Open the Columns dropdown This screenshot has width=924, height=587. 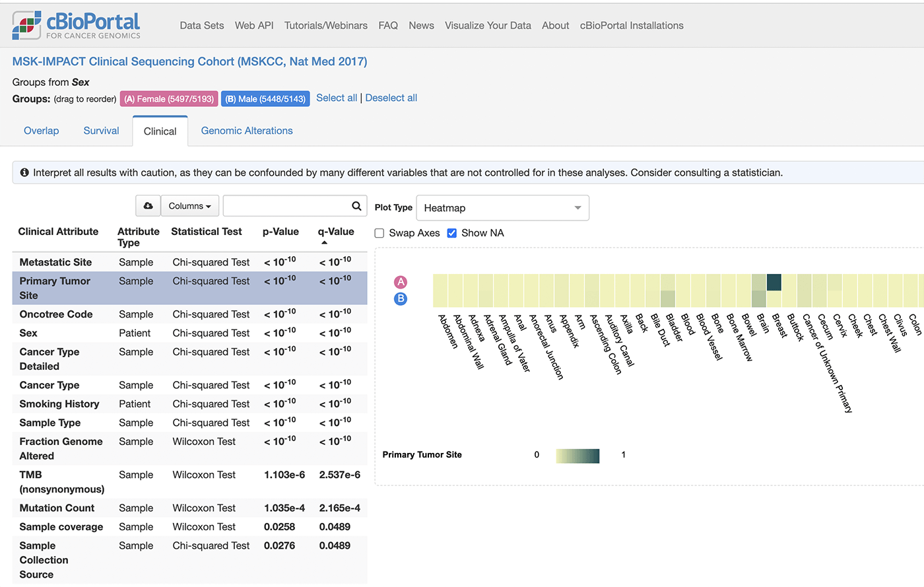190,206
